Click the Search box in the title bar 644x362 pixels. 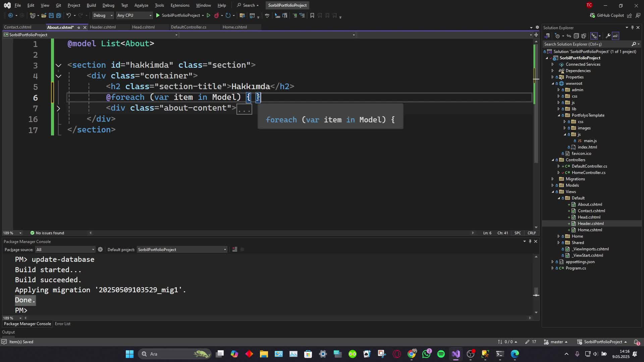coord(248,5)
